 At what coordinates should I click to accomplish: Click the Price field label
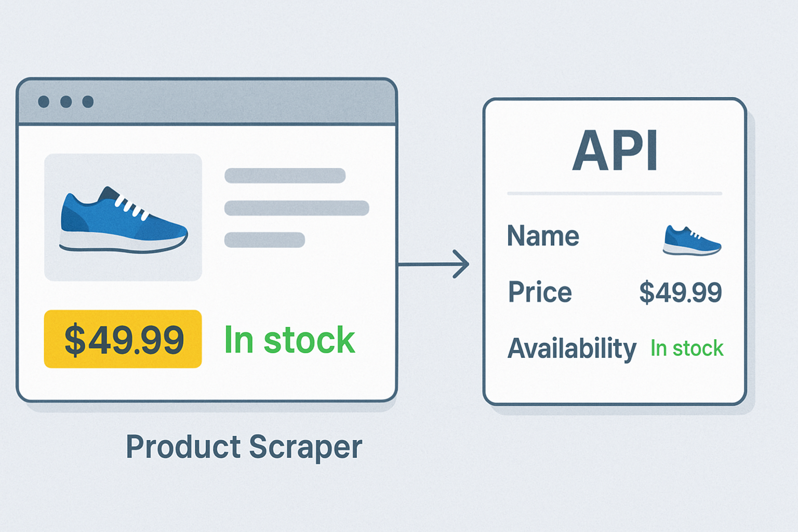click(540, 292)
